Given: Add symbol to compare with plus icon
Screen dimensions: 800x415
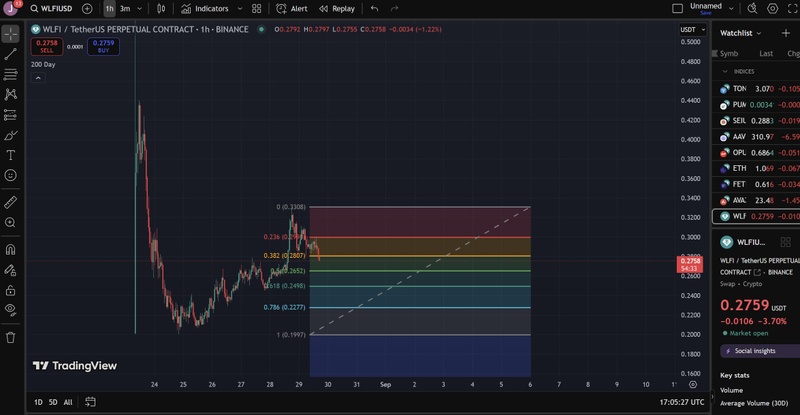Looking at the screenshot, I should 87,9.
